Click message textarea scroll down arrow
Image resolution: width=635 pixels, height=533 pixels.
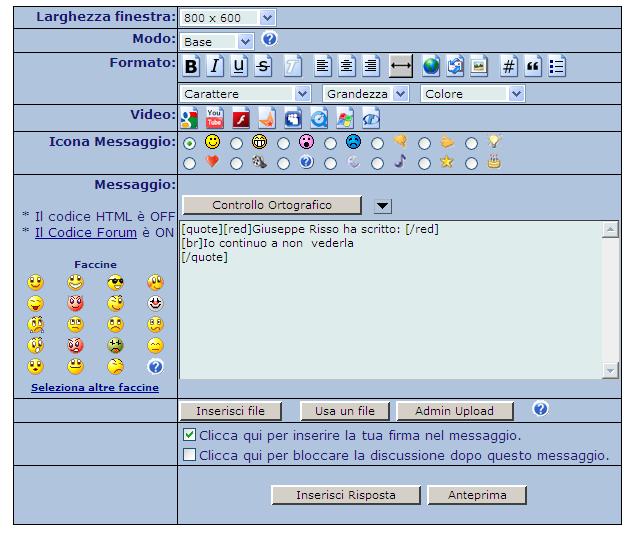click(610, 370)
